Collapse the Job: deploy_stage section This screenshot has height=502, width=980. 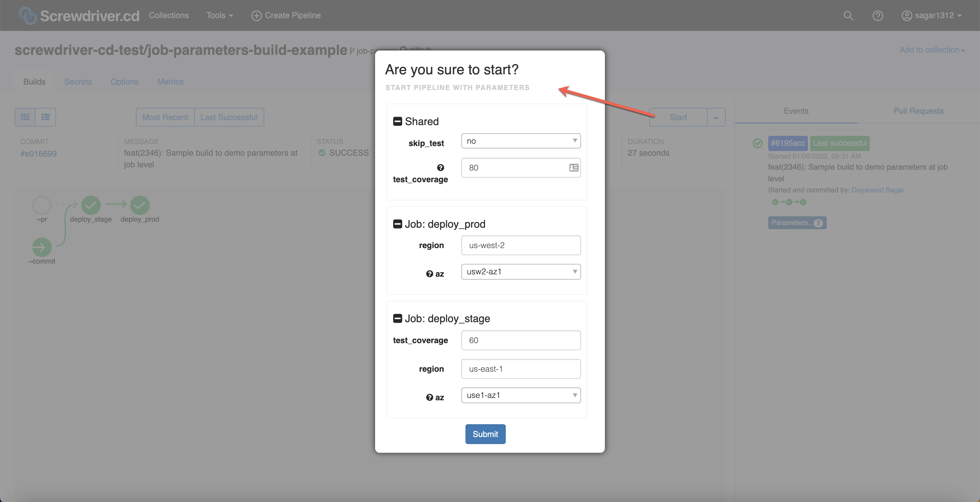(x=398, y=318)
